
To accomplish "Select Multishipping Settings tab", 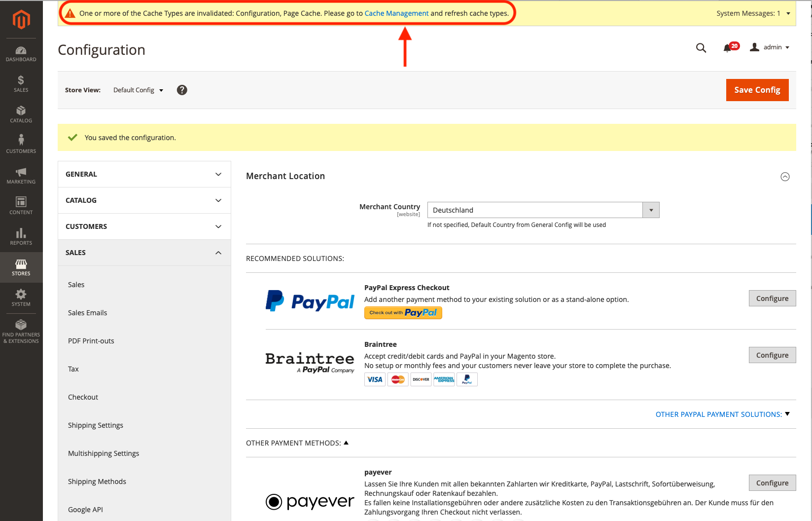I will pyautogui.click(x=104, y=453).
